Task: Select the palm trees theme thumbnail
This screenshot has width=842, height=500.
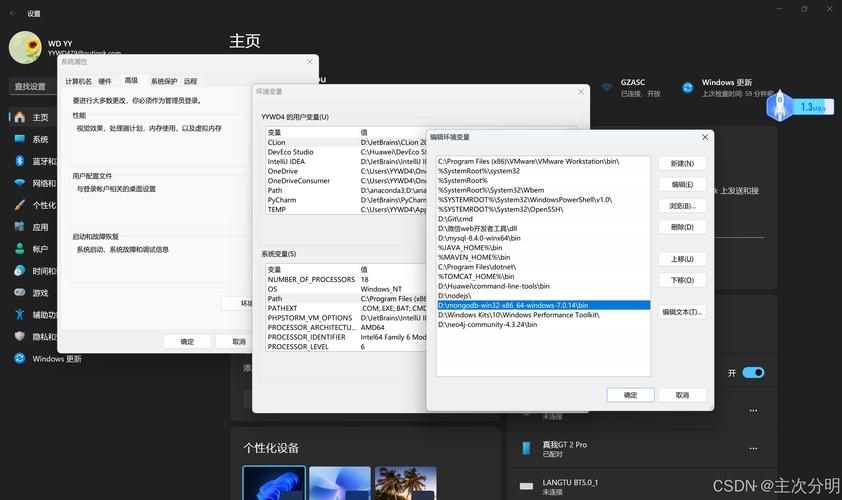Action: point(406,483)
